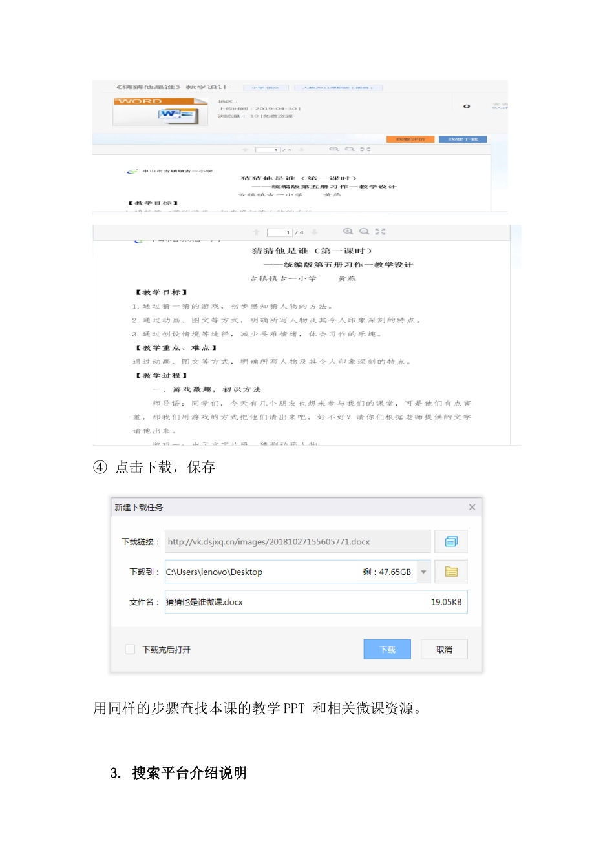Expand the 下载到 path dropdown arrow
Screen dimensions: 614x868
point(423,572)
